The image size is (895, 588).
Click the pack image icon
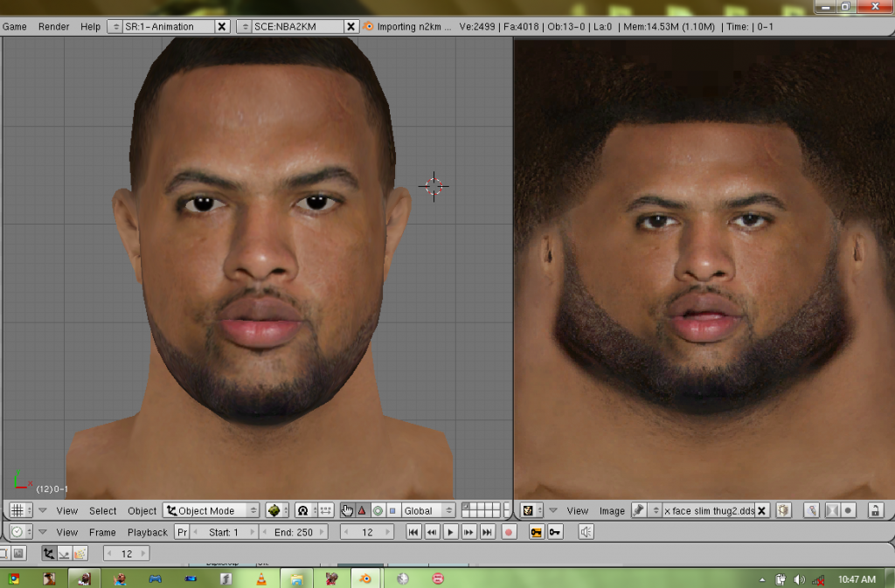click(784, 510)
